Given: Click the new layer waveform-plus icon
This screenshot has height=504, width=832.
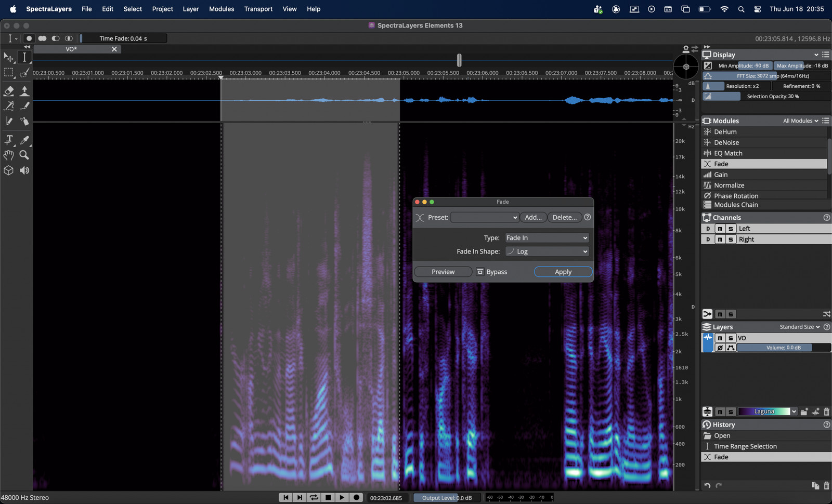Looking at the screenshot, I should point(815,412).
